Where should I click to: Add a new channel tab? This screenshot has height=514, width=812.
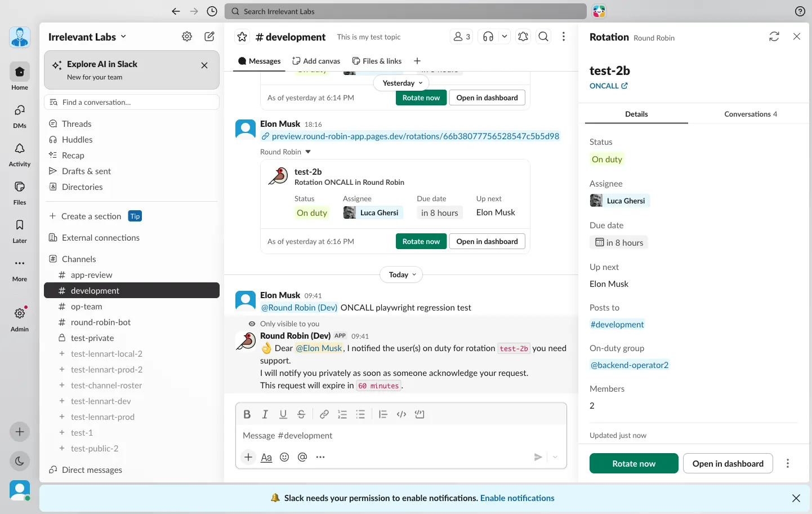(417, 61)
